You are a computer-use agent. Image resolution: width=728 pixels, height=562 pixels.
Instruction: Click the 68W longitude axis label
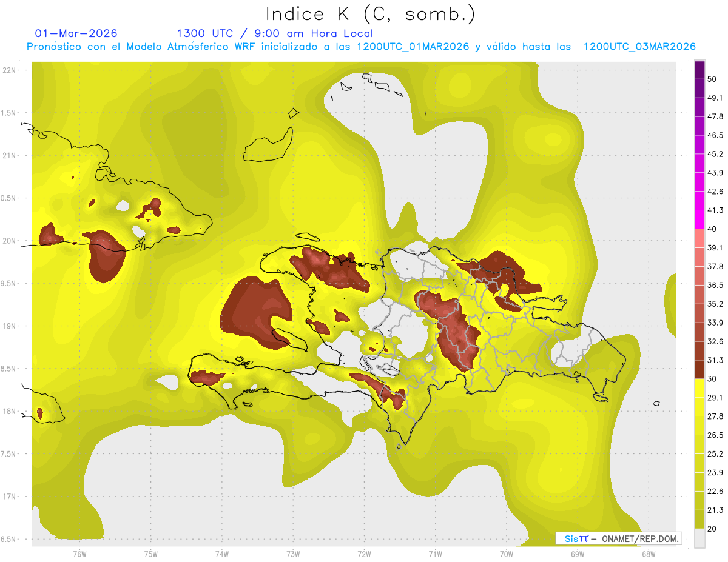pyautogui.click(x=649, y=554)
